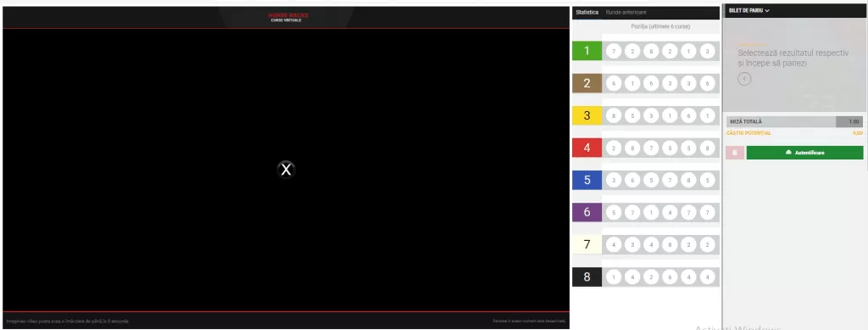Image resolution: width=868 pixels, height=330 pixels.
Task: Select red horse number 4
Action: pos(587,148)
